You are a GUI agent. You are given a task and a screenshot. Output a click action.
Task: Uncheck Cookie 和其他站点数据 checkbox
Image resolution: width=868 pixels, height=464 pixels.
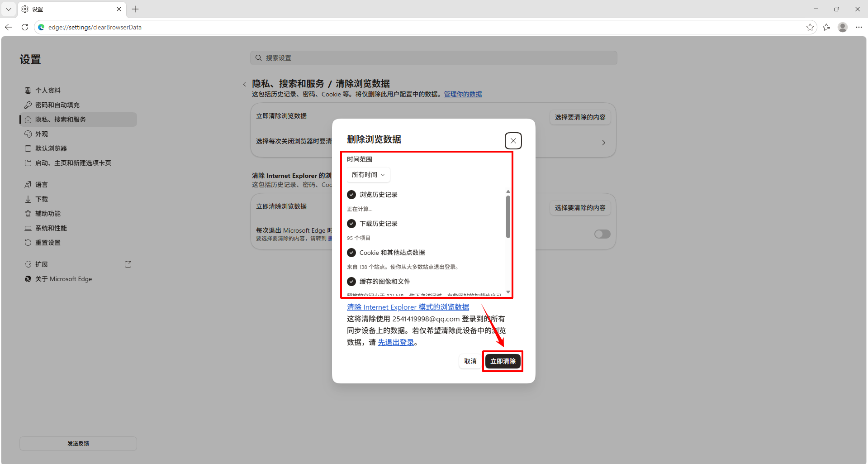tap(351, 253)
